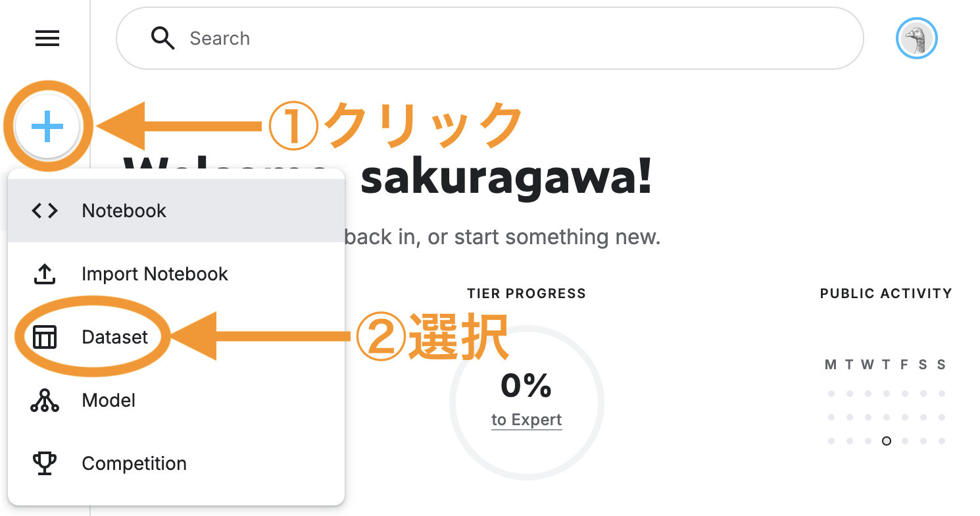Select Notebook from the create menu

(x=122, y=211)
